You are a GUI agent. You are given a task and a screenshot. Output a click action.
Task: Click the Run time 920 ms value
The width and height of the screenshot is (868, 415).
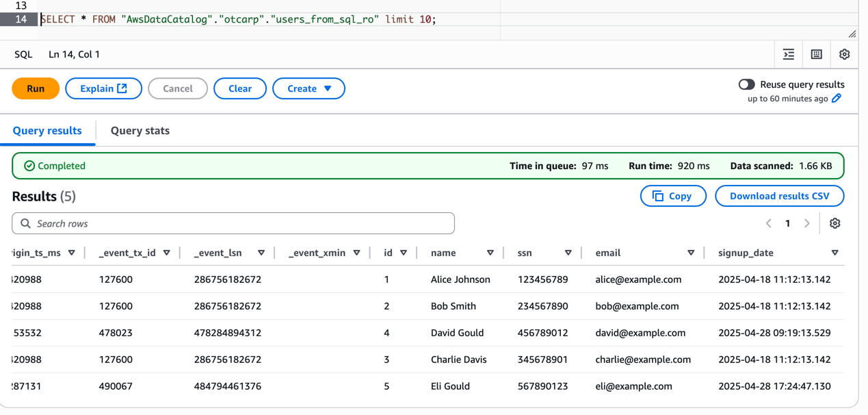click(x=694, y=166)
